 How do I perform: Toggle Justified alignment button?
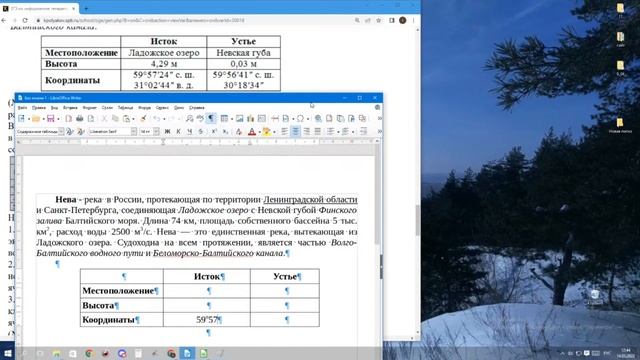click(318, 131)
